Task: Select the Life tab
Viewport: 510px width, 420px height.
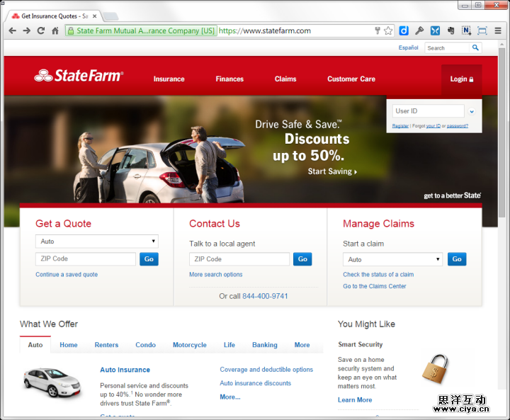Action: [x=229, y=345]
